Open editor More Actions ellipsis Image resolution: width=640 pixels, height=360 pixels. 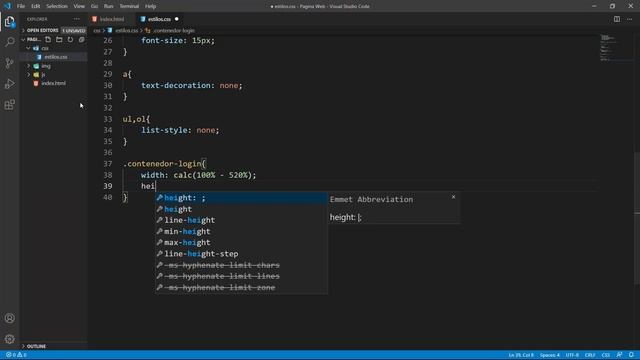click(x=629, y=19)
